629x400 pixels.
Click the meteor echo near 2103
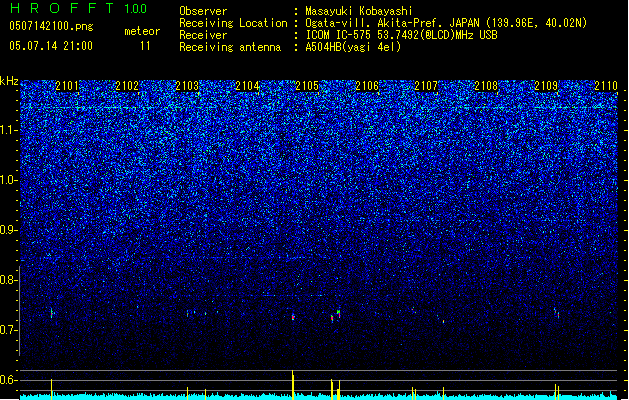pyautogui.click(x=187, y=313)
